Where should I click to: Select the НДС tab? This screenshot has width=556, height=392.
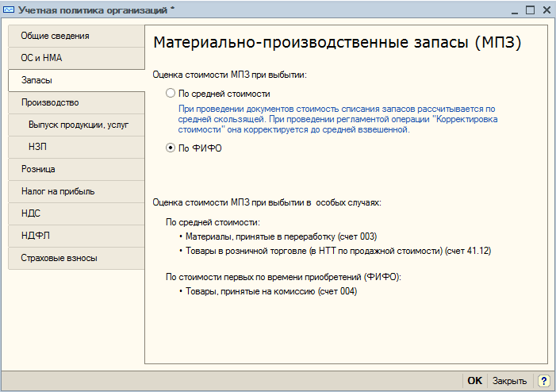pos(76,213)
